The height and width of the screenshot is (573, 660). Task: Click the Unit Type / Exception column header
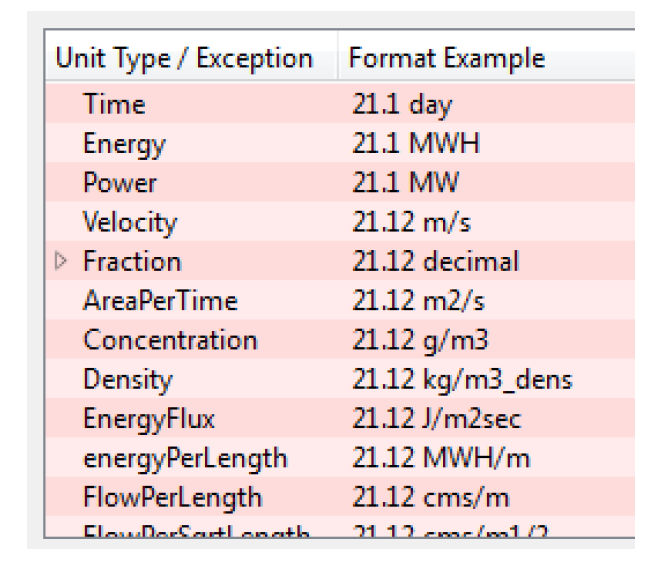[184, 59]
